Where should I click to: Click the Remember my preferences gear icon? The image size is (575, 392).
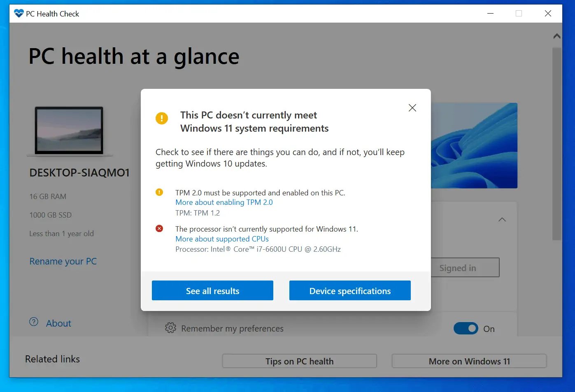point(170,328)
